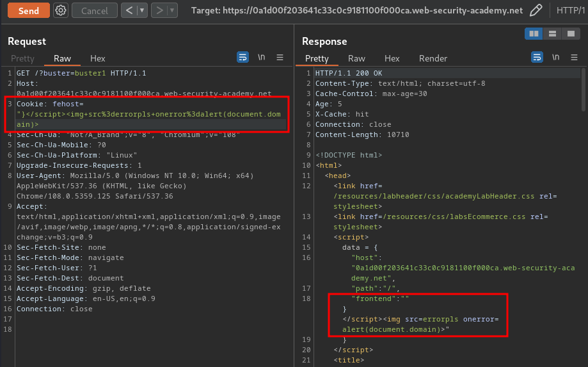This screenshot has height=367, width=588.
Task: Click the Response panel heading
Action: coord(324,41)
